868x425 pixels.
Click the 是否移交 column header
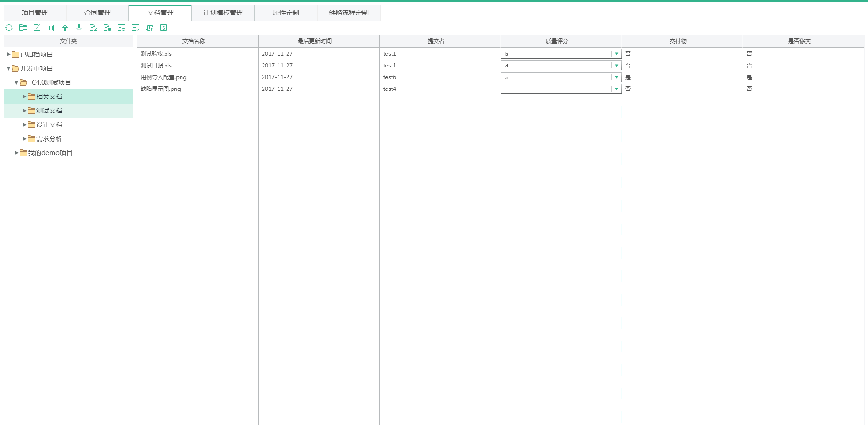coord(804,41)
